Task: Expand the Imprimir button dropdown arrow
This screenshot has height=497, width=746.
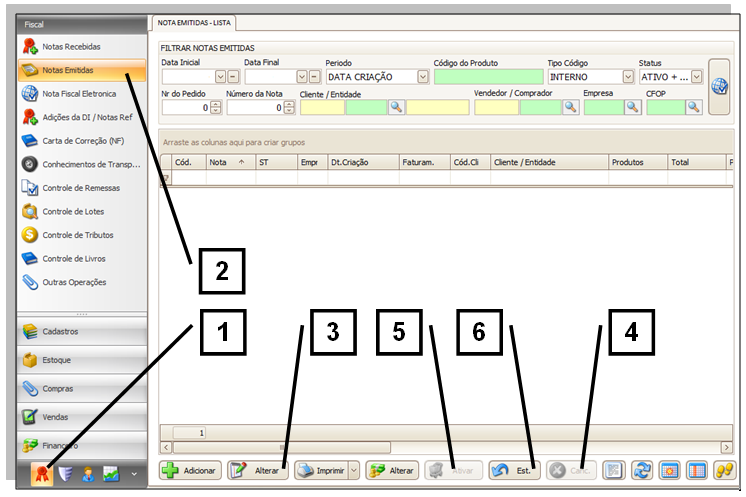Action: click(353, 470)
